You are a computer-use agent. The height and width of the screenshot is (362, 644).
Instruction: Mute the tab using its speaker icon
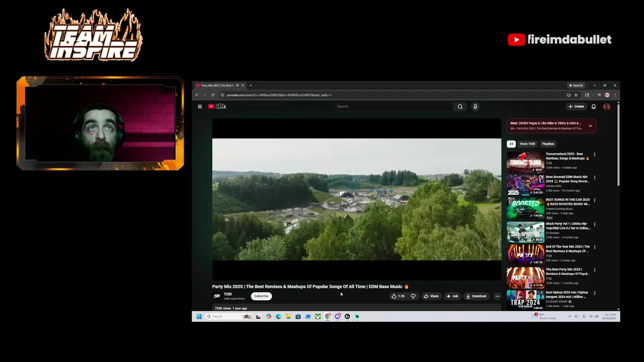237,85
